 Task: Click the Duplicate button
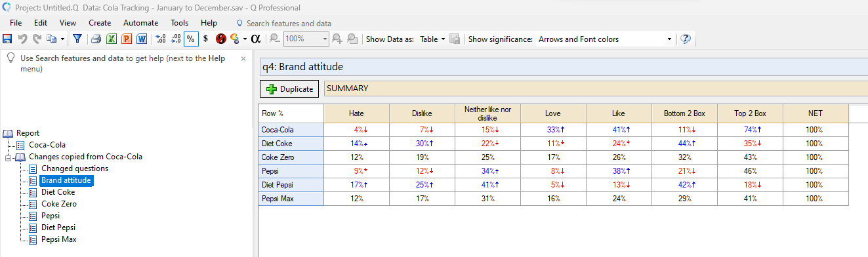click(289, 89)
